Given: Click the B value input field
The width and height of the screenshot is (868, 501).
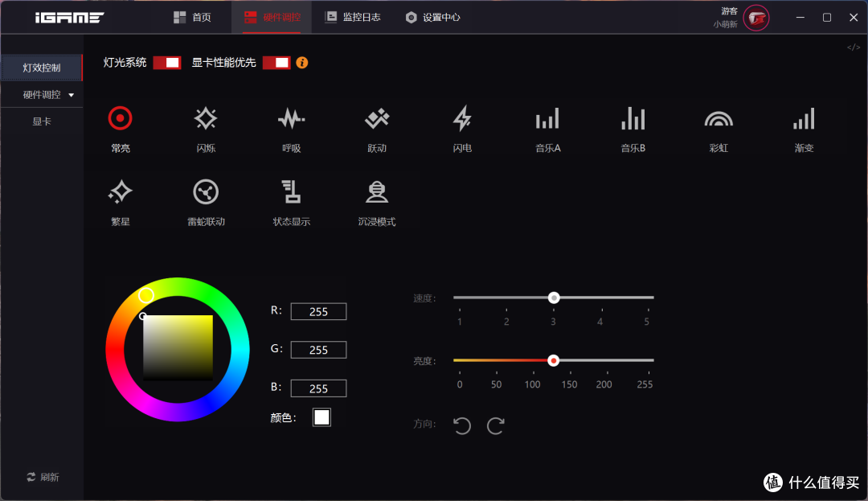Looking at the screenshot, I should click(318, 388).
